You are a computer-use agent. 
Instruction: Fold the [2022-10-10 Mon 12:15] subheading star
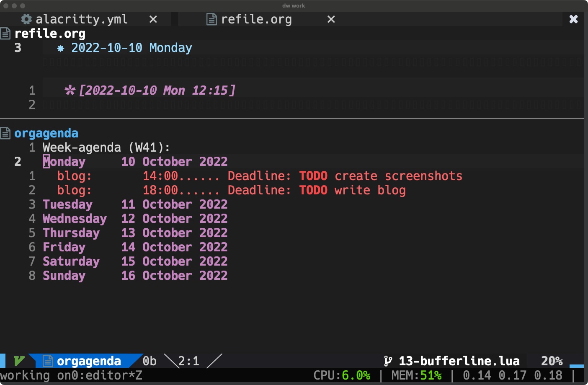tap(70, 90)
